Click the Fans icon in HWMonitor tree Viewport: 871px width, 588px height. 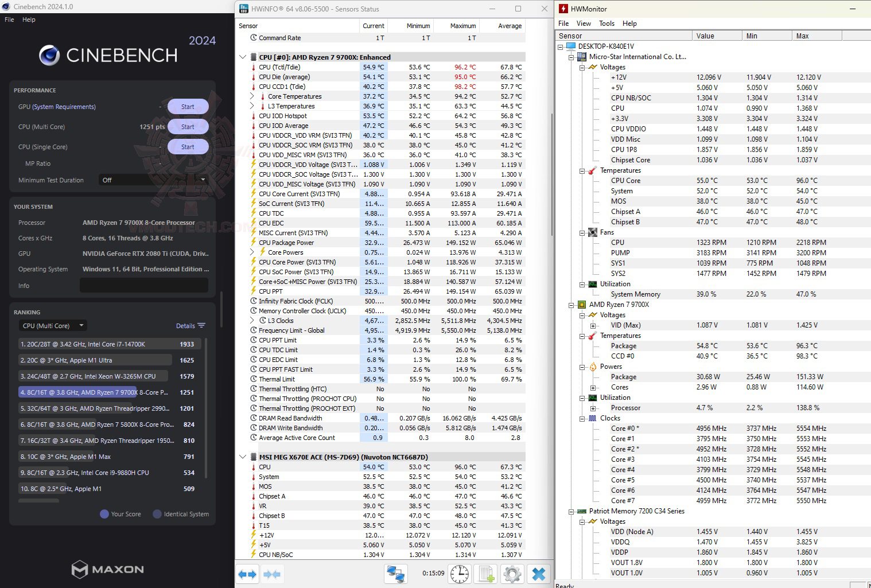pyautogui.click(x=593, y=232)
